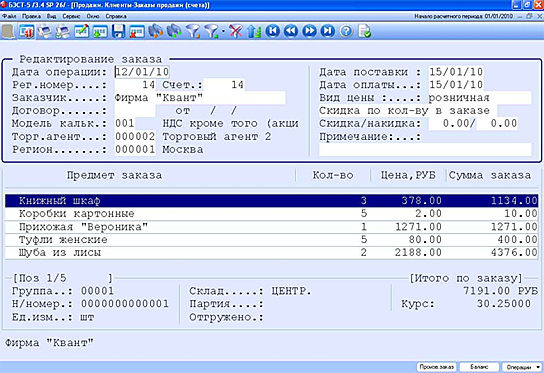
Task: Go to next record fast-forward button
Action: (309, 31)
